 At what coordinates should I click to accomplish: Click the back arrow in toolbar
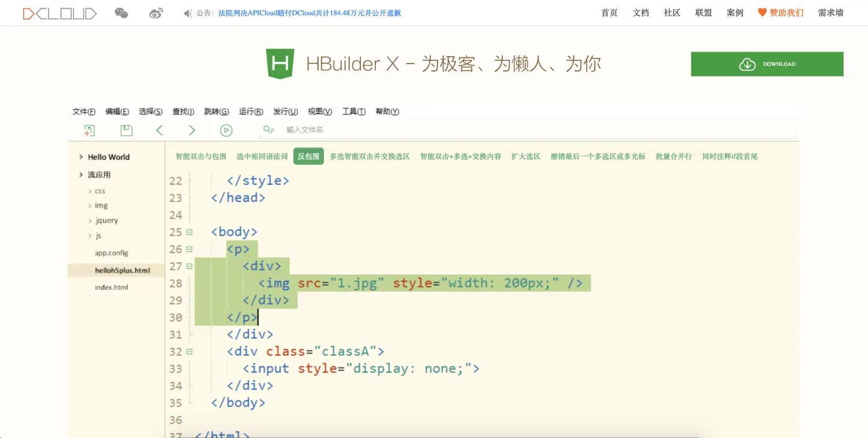pyautogui.click(x=160, y=130)
